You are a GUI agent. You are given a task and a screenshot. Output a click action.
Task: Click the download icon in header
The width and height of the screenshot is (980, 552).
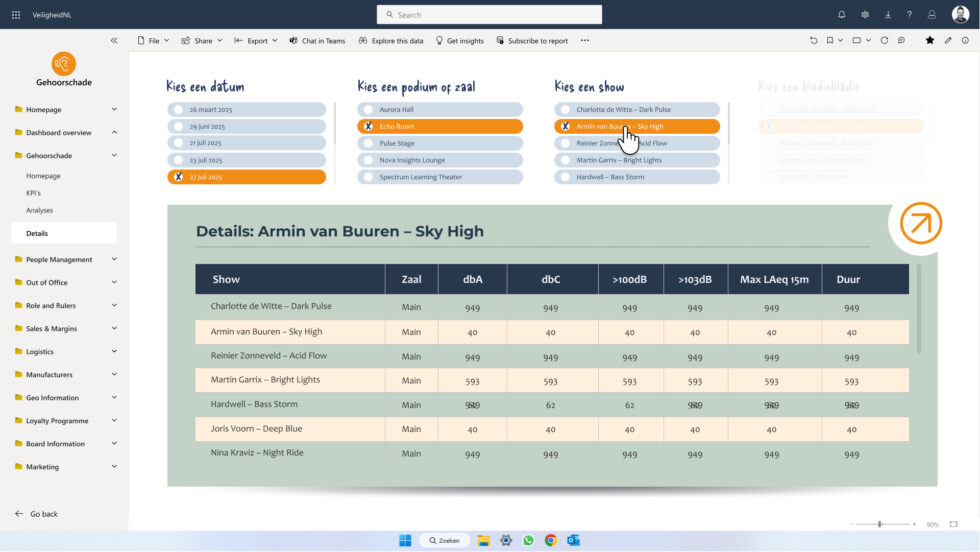pos(888,15)
